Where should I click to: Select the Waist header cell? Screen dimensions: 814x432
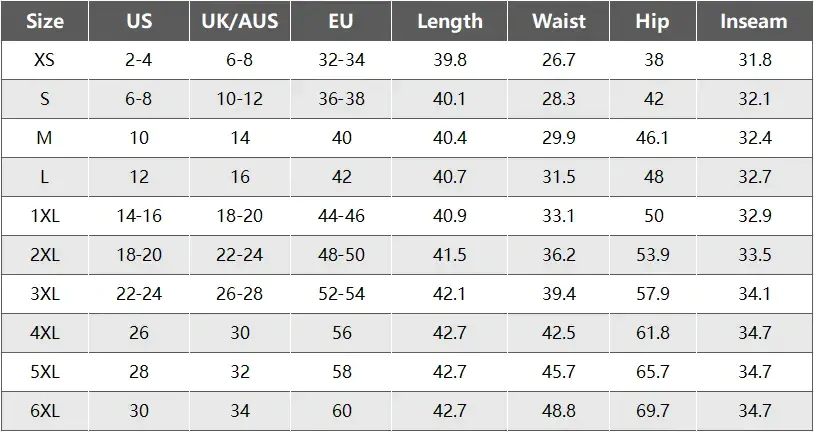[559, 21]
